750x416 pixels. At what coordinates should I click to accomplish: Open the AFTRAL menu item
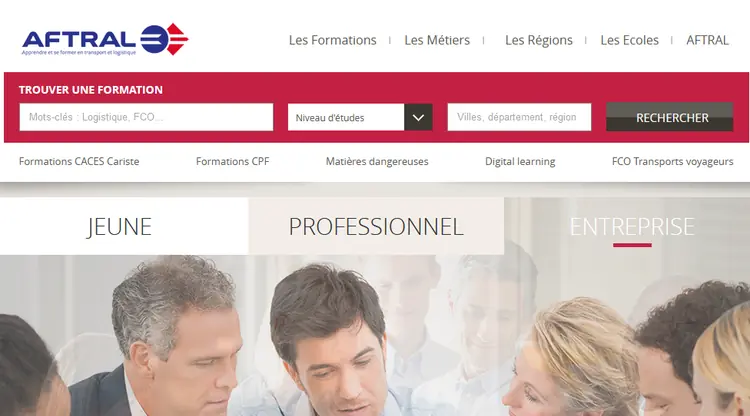[707, 40]
